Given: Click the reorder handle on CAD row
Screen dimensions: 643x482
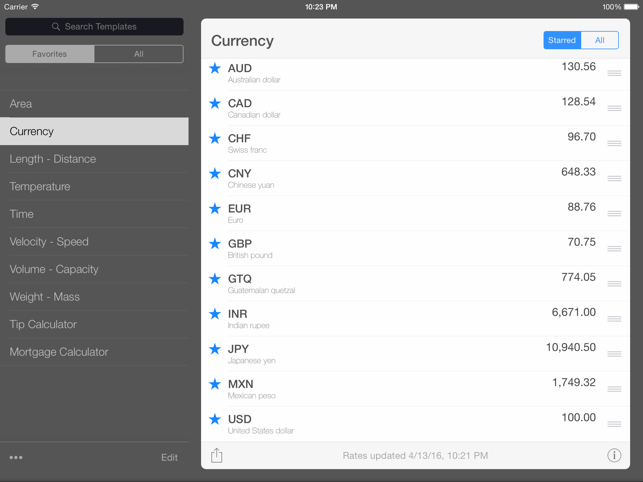Looking at the screenshot, I should pyautogui.click(x=614, y=108).
